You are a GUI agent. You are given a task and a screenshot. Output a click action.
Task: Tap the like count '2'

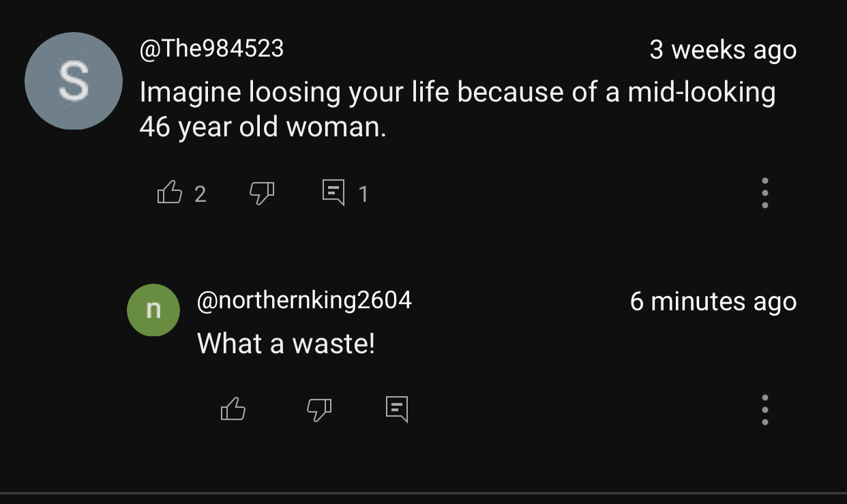click(x=200, y=194)
